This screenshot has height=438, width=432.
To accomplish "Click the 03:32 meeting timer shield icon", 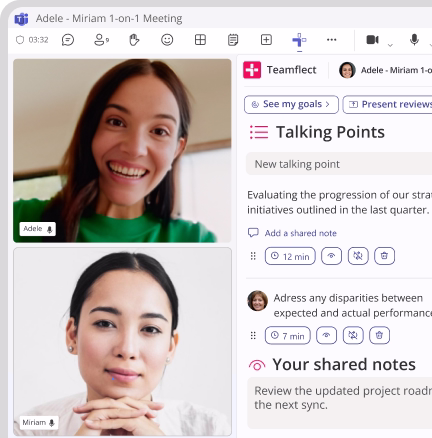I will (20, 40).
